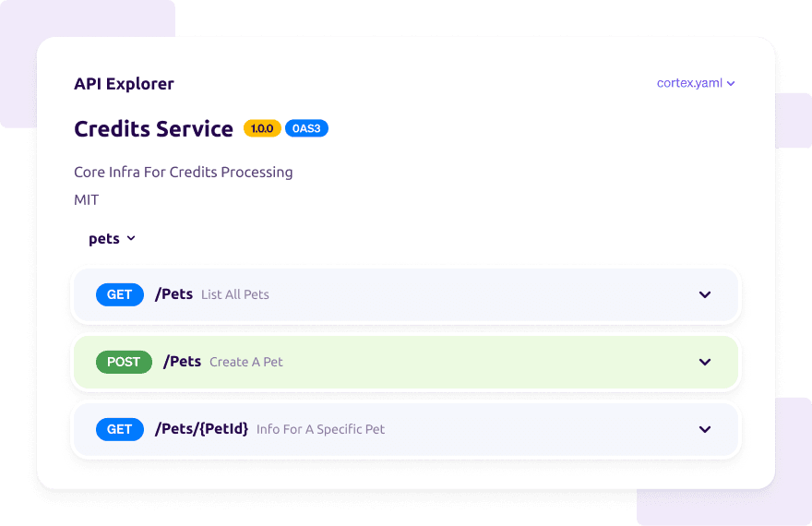The height and width of the screenshot is (526, 812).
Task: Click the Credits Service heading
Action: pyautogui.click(x=153, y=129)
